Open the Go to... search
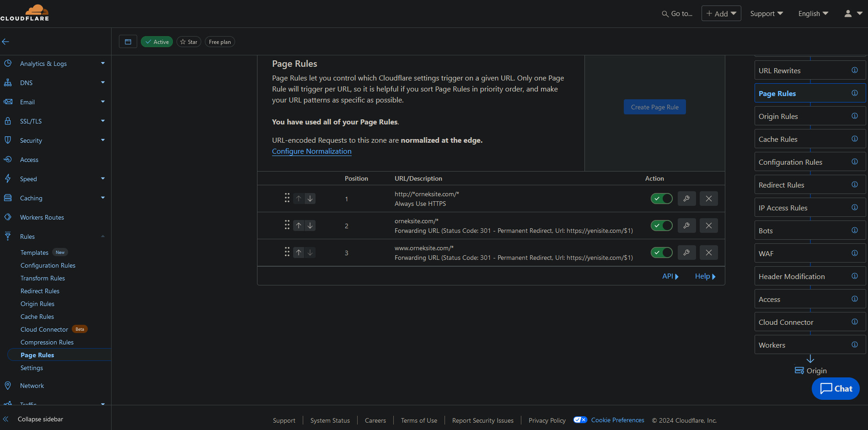This screenshot has width=868, height=430. (x=677, y=14)
